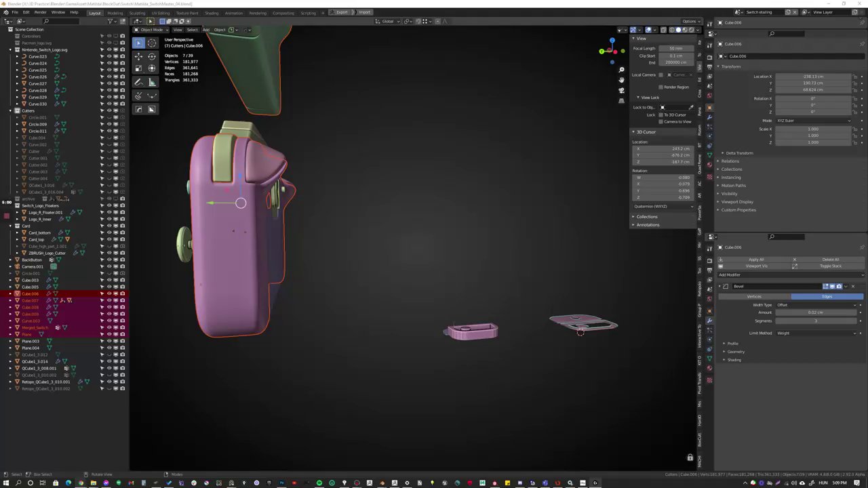Select the Transform tool
Screen dimensions: 868x488
point(151,69)
